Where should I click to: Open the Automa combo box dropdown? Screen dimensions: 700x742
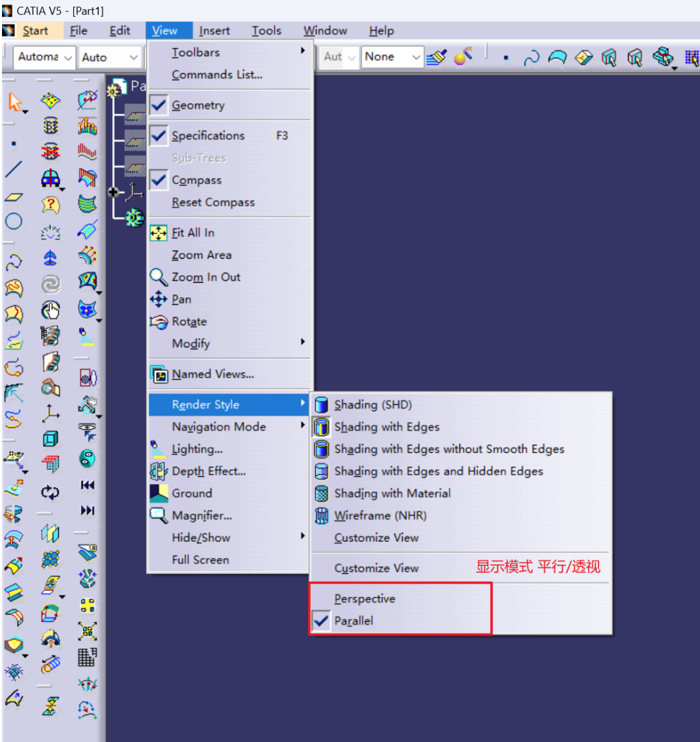tap(68, 58)
